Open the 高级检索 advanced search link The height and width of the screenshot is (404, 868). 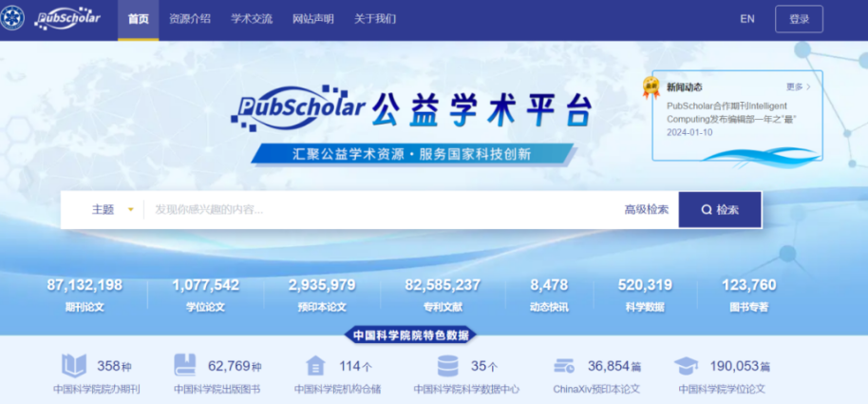pos(646,210)
